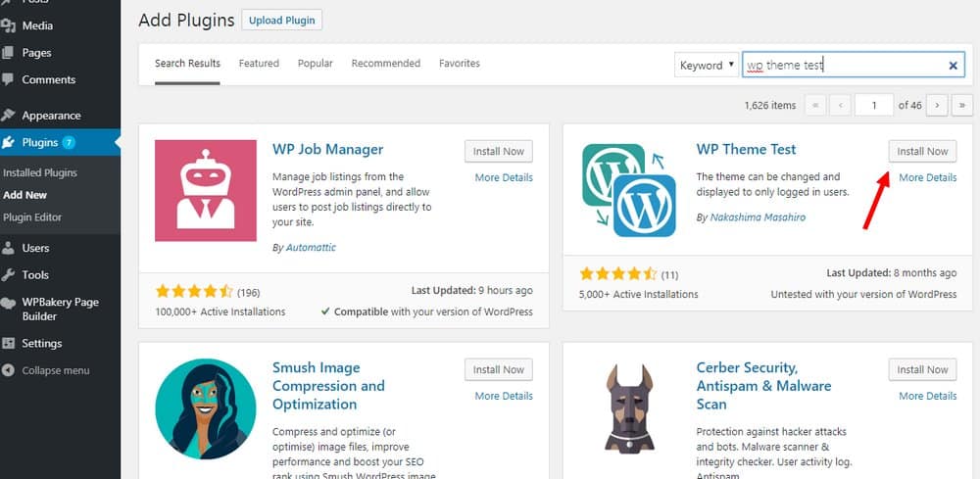The image size is (980, 479).
Task: Switch to the Search Results tab
Action: point(187,63)
